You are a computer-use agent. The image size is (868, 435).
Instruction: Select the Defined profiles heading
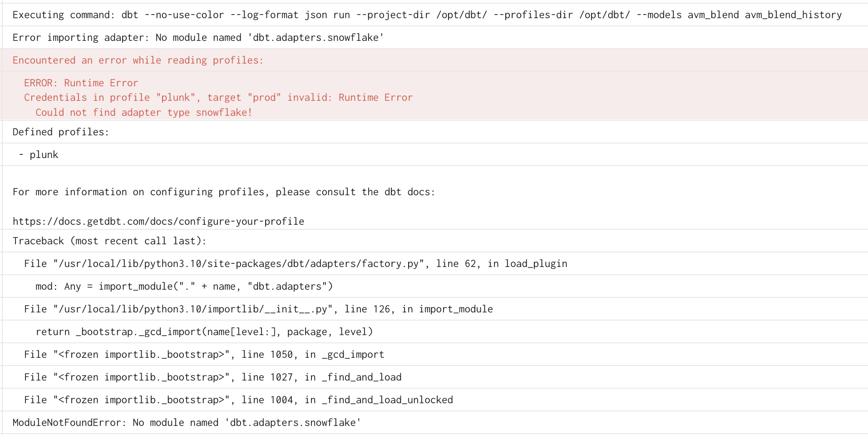(x=60, y=132)
